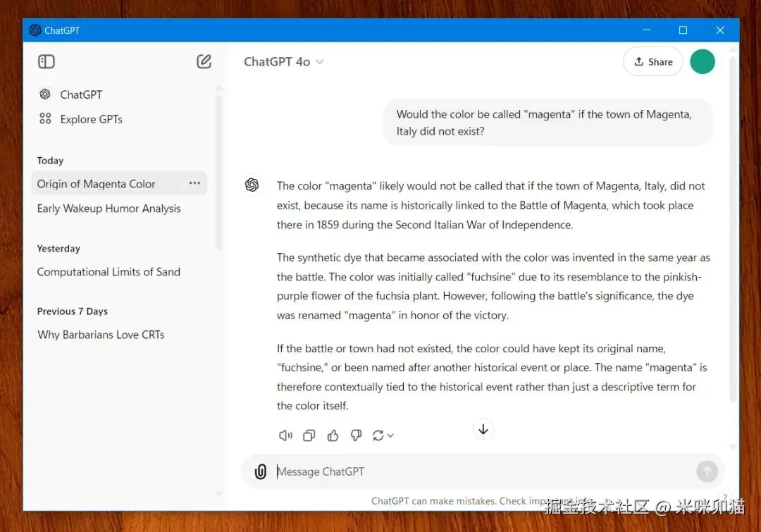
Task: Click the Previous 7 Days heading
Action: point(73,311)
